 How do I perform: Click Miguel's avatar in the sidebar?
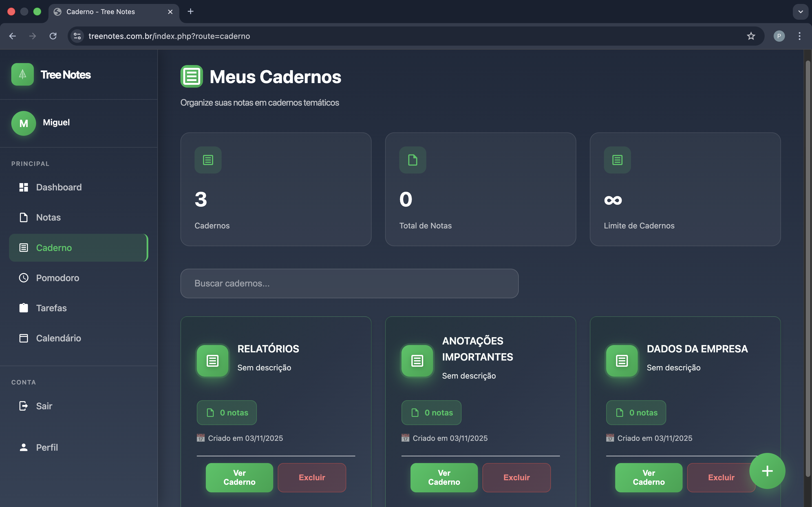pyautogui.click(x=23, y=123)
